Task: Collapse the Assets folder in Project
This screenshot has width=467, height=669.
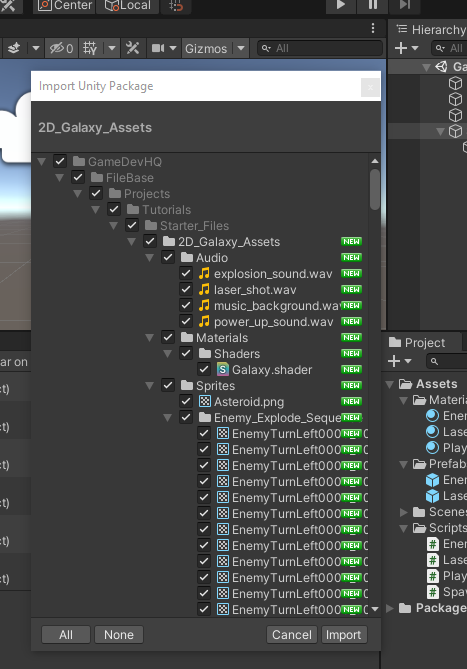Action: (389, 384)
